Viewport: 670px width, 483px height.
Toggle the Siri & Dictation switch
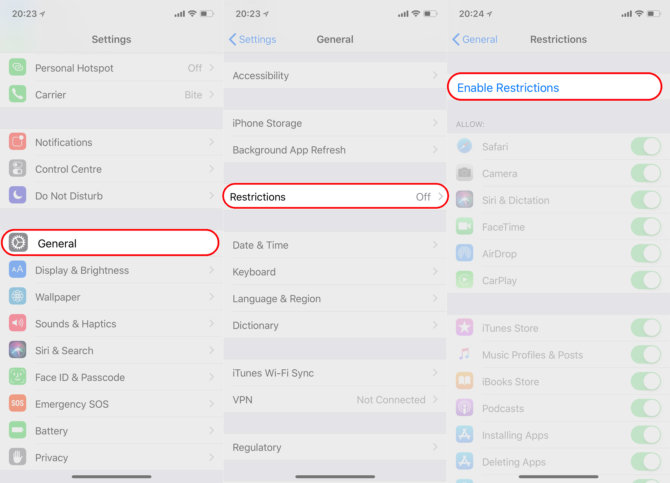coord(646,200)
